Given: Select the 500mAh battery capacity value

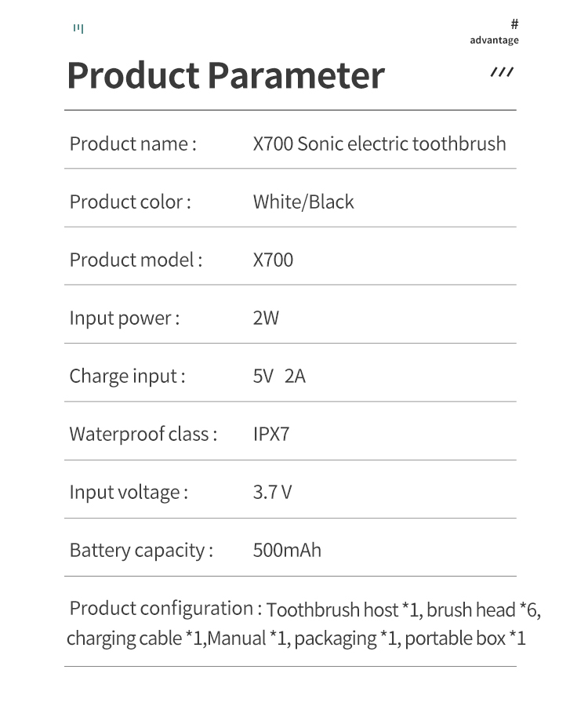Looking at the screenshot, I should [x=287, y=550].
